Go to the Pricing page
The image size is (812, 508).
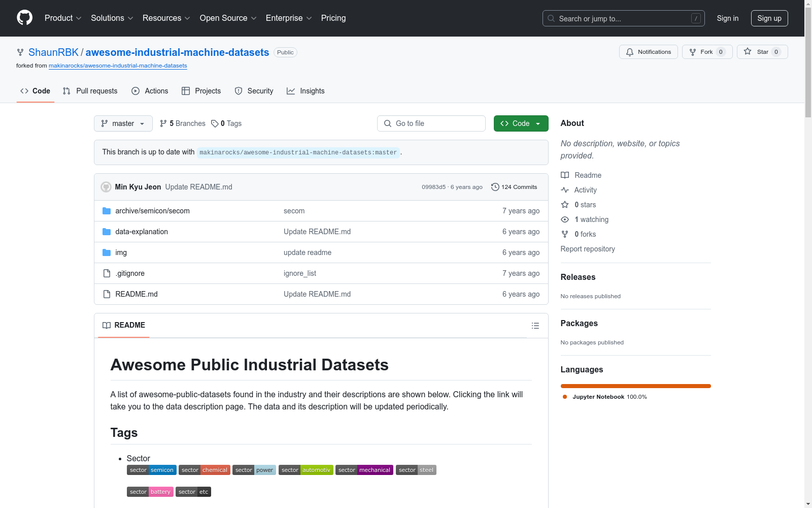point(333,18)
